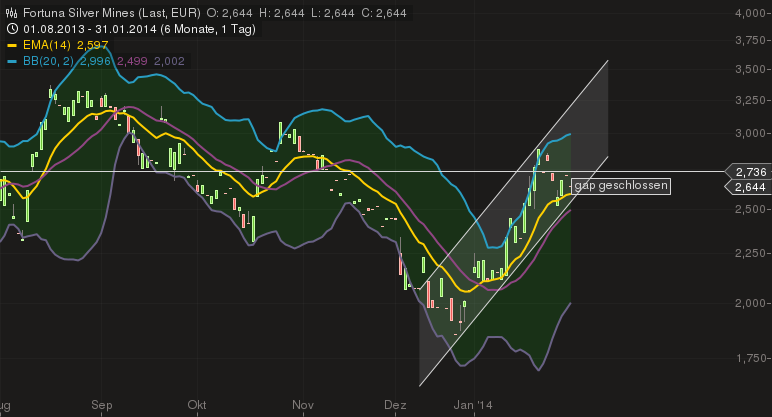Click the 4,000 level on price axis
This screenshot has width=772, height=417.
click(750, 13)
